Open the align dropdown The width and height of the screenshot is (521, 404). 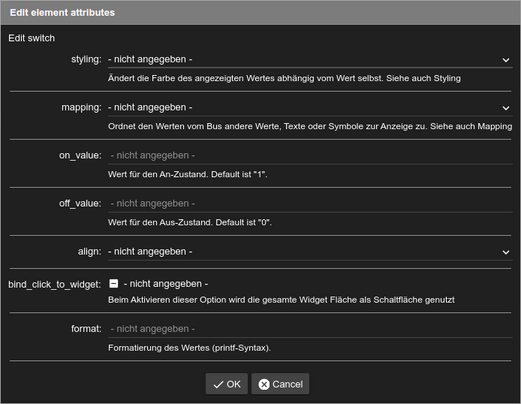(310, 251)
